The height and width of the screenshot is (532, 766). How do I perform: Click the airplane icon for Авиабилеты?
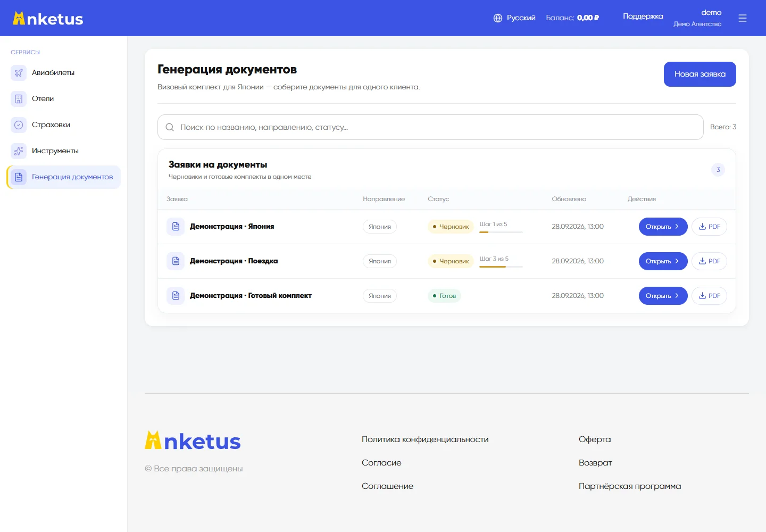pos(19,73)
